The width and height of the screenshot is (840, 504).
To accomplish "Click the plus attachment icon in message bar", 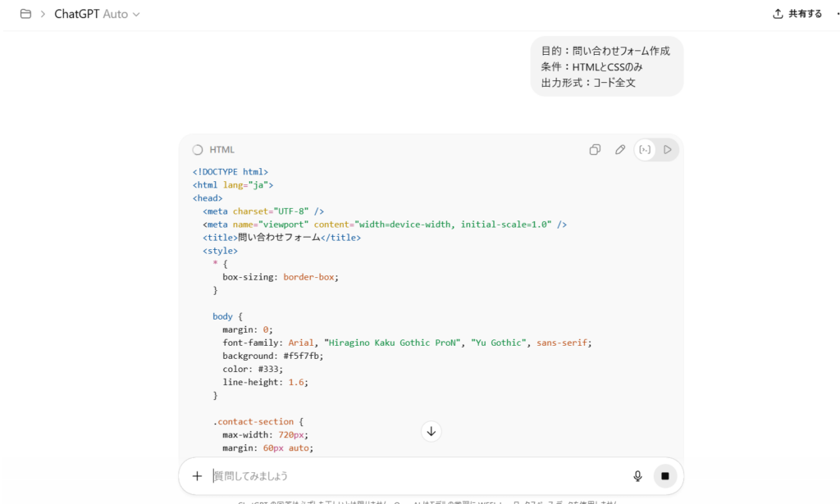I will 197,476.
